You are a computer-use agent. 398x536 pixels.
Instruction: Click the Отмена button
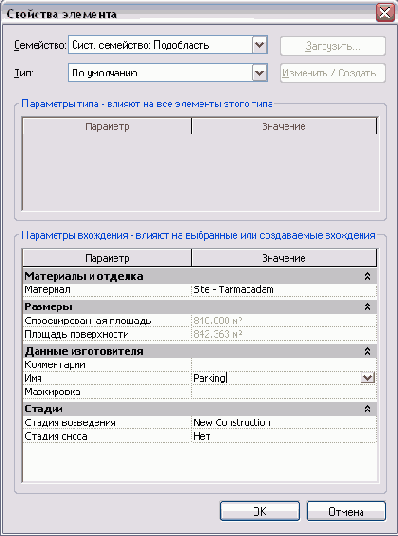pos(346,511)
